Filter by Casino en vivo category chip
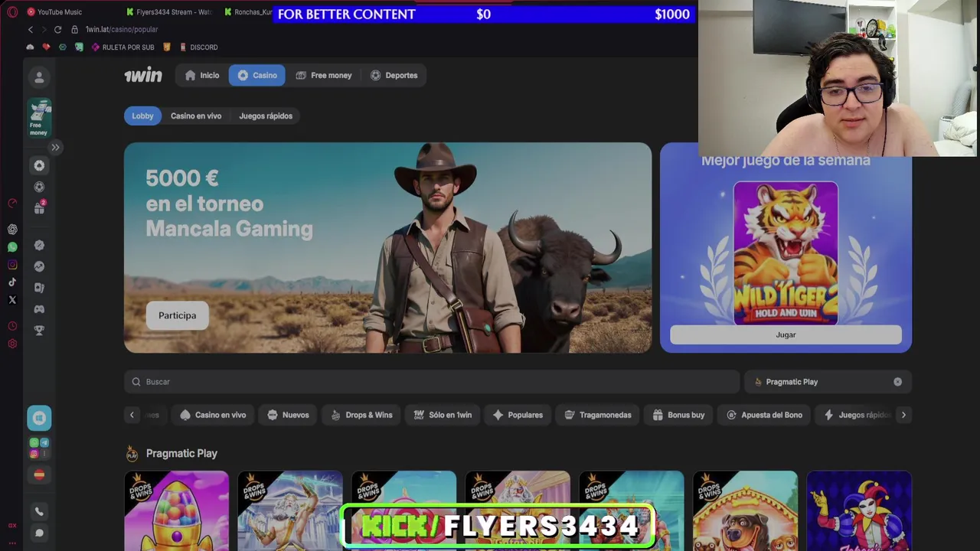Screen dimensions: 980x551 [x=213, y=415]
